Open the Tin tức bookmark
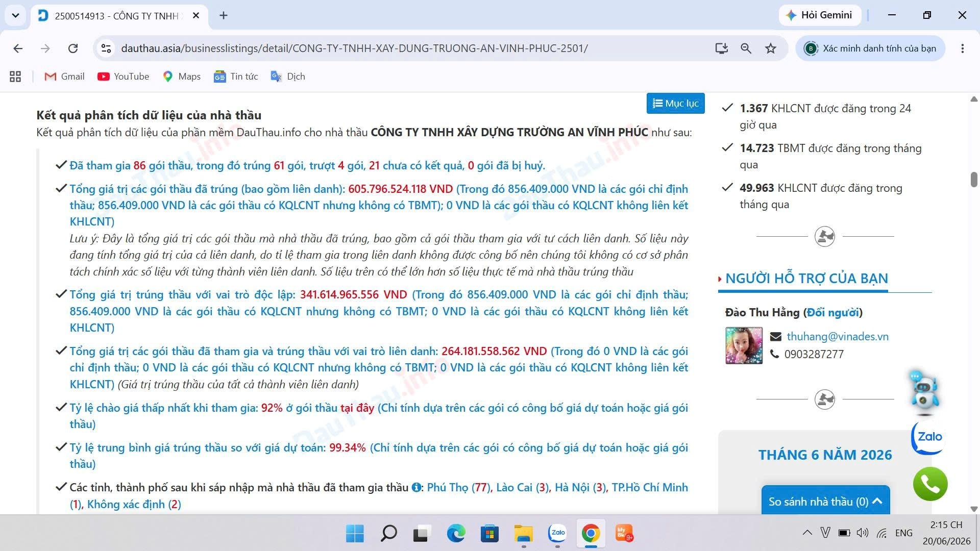This screenshot has height=551, width=980. click(x=236, y=77)
